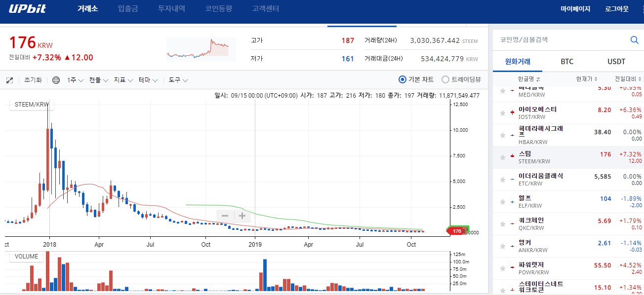This screenshot has height=295, width=644.
Task: Switch to 원화거래 tab
Action: pyautogui.click(x=518, y=62)
